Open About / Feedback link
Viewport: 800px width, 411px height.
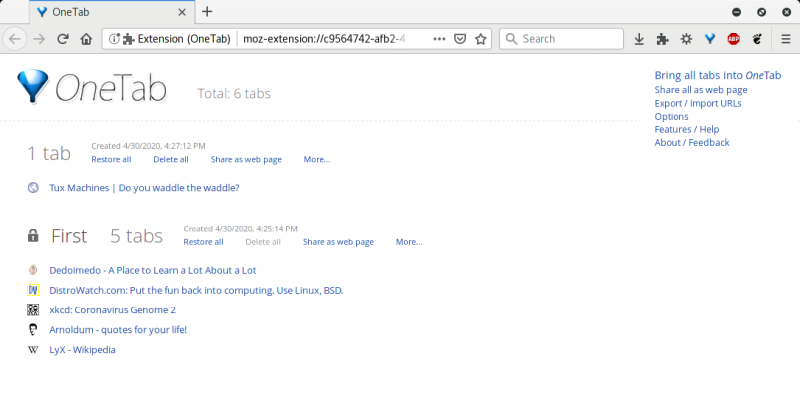(x=692, y=143)
